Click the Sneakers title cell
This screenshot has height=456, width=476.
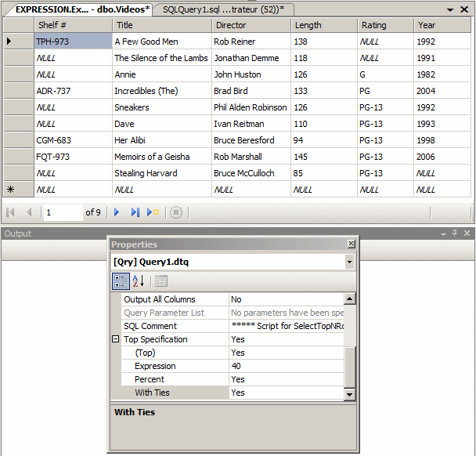[x=162, y=107]
